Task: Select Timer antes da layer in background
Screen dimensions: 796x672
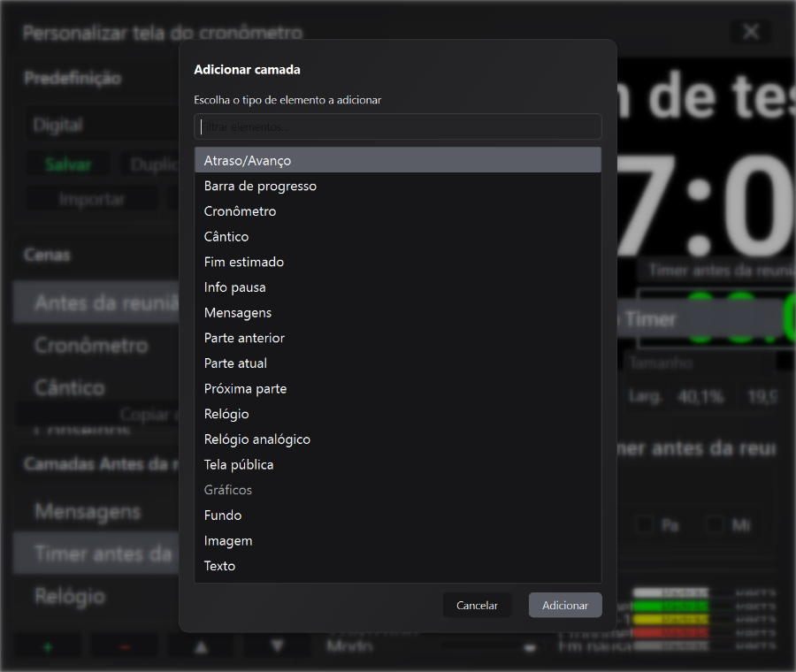Action: point(96,554)
